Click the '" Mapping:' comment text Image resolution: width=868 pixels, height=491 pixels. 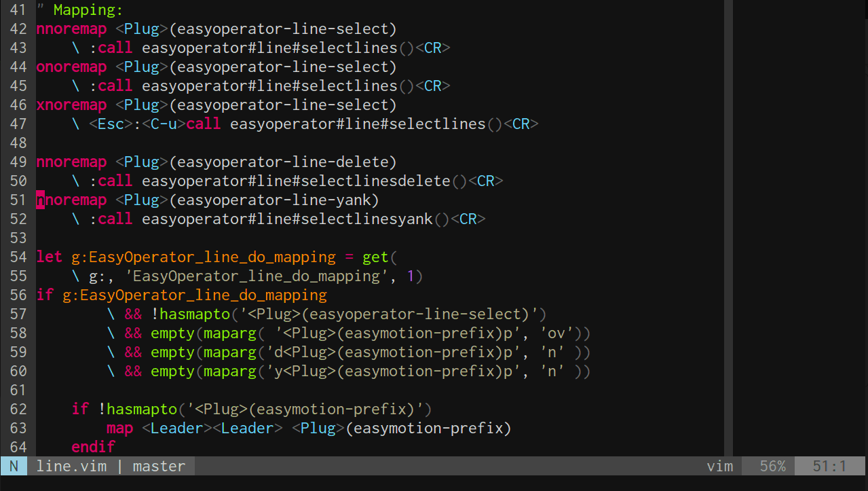coord(80,10)
